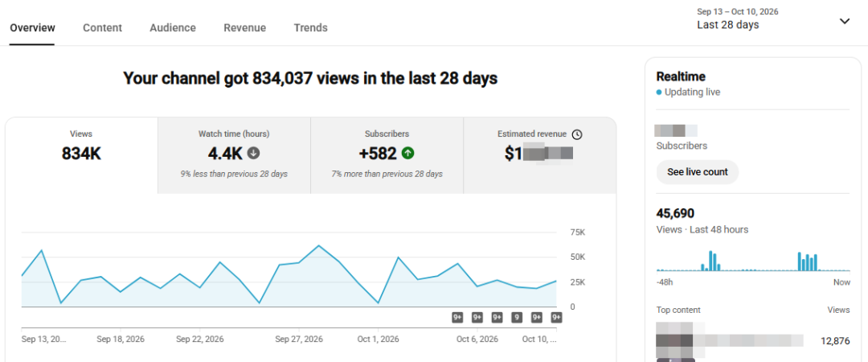Click the Sep 22, 2026 date label
This screenshot has width=868, height=362.
click(200, 339)
